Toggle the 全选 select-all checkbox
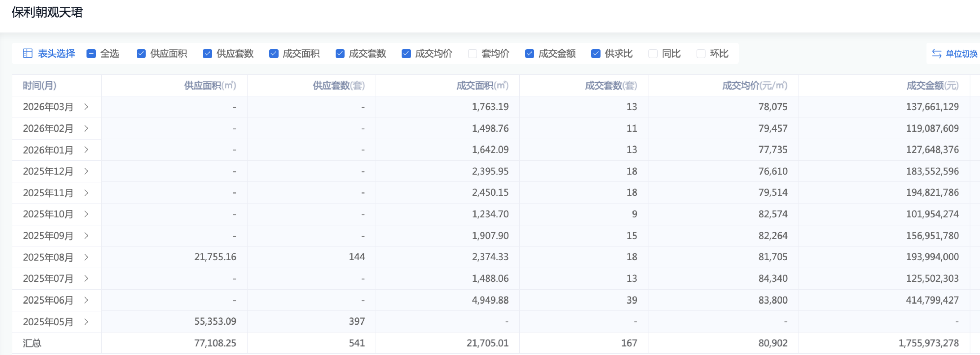 tap(91, 54)
